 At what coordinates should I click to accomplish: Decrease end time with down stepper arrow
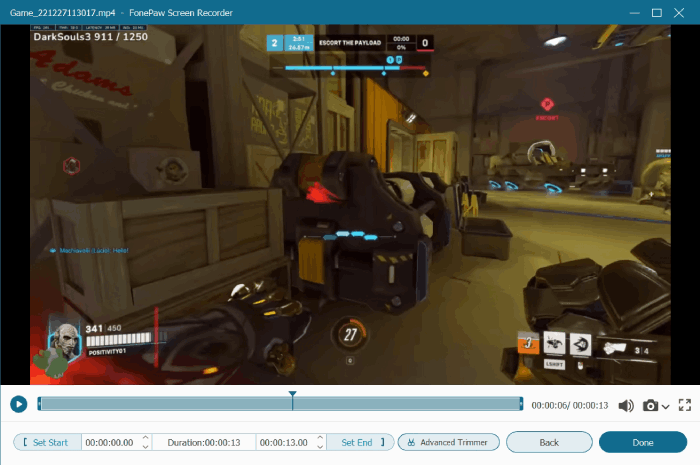[320, 446]
